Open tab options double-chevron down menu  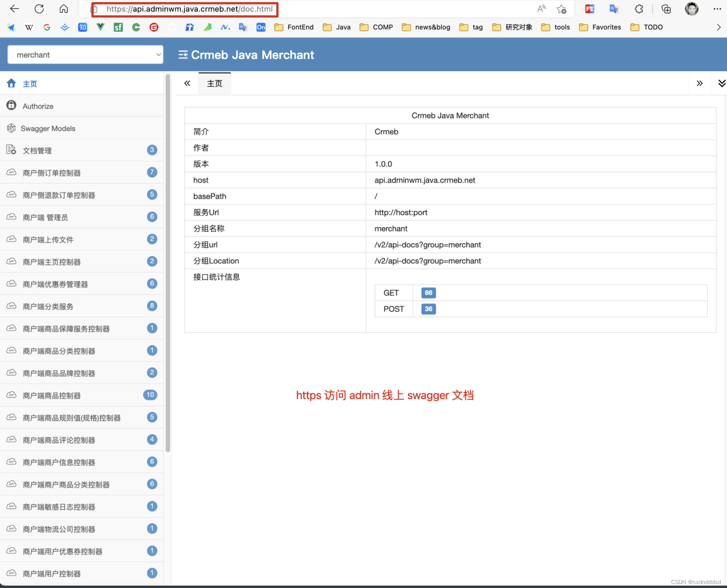pos(721,83)
